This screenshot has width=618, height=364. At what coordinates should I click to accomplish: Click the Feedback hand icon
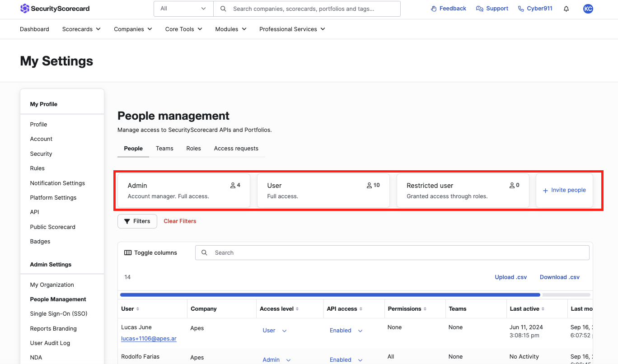point(434,9)
